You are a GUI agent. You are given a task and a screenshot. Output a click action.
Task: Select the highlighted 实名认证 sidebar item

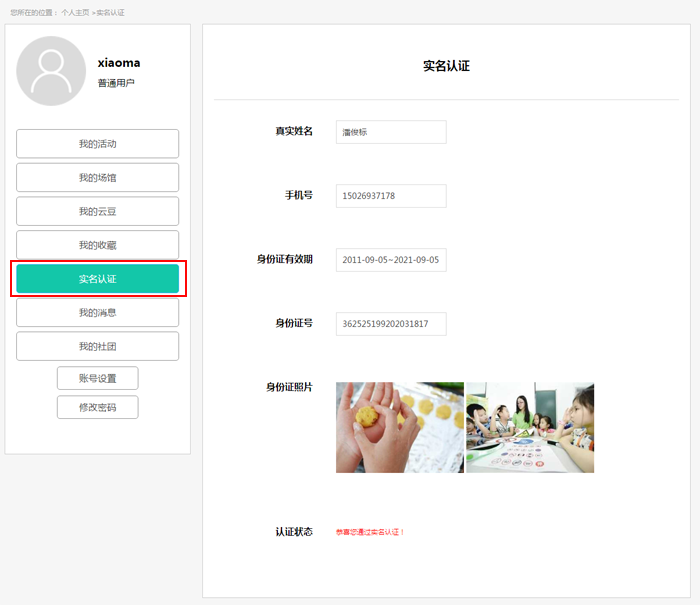click(x=97, y=279)
